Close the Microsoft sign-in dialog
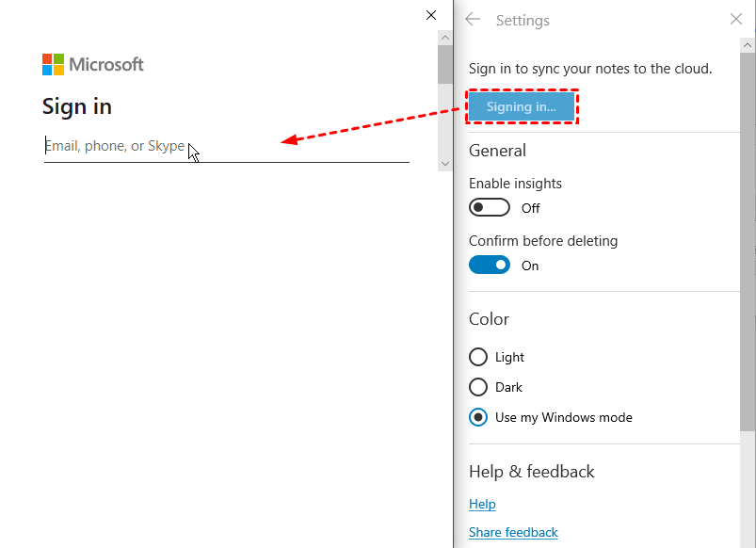The width and height of the screenshot is (756, 548). tap(431, 15)
